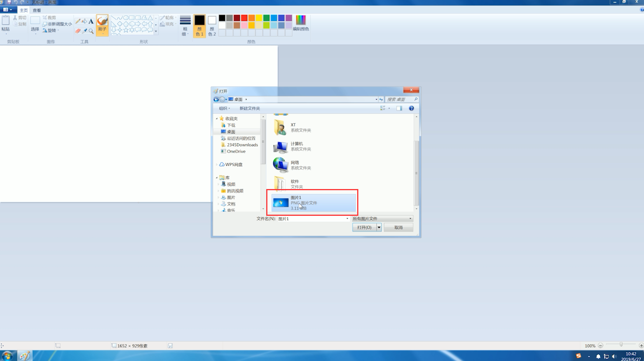Click the Crop (裁剪) command
Image resolution: width=644 pixels, height=361 pixels.
pyautogui.click(x=49, y=18)
